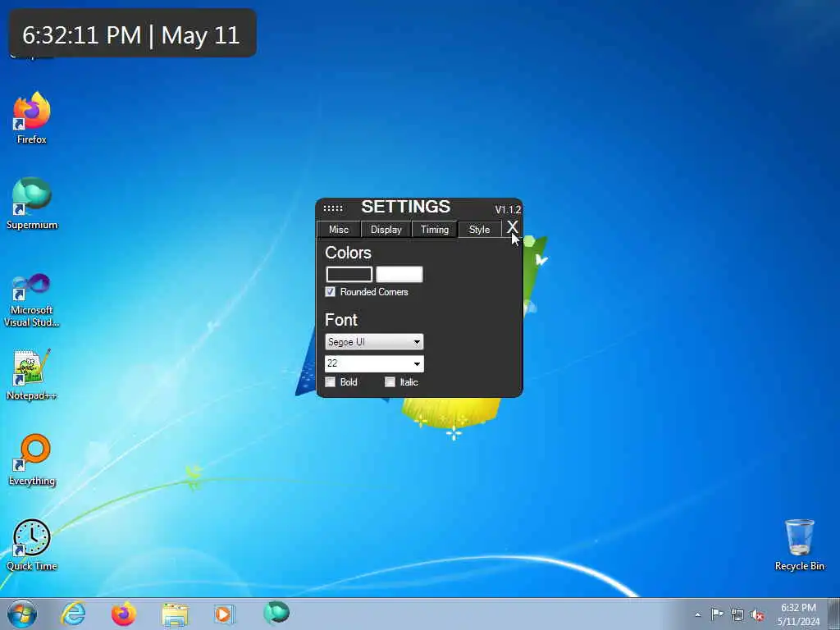
Task: Select Notepad++ desktop icon
Action: 32,374
